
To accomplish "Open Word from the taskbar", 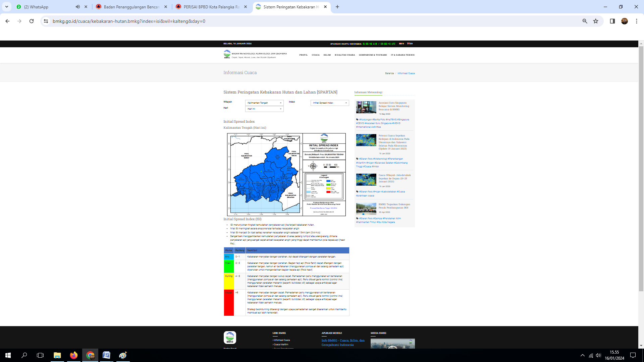I will (106, 355).
